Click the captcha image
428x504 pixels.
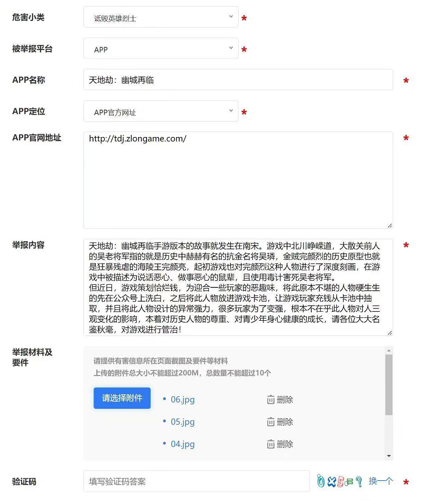[340, 481]
